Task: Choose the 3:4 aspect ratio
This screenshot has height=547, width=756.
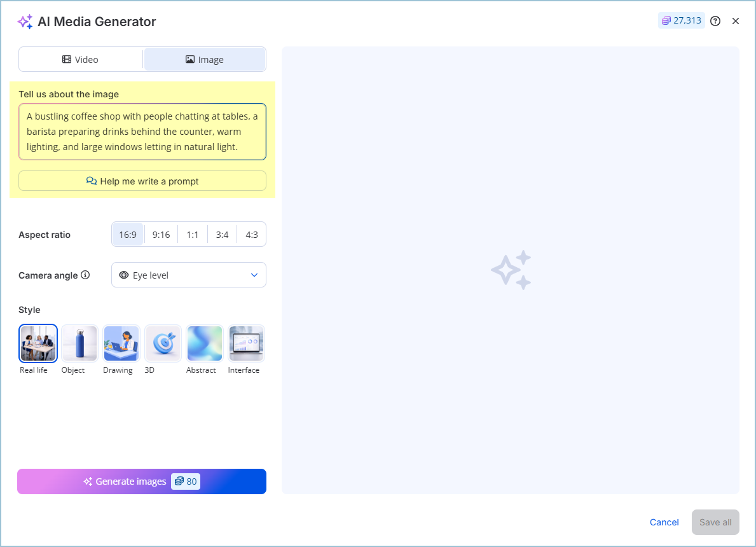Action: pyautogui.click(x=222, y=235)
